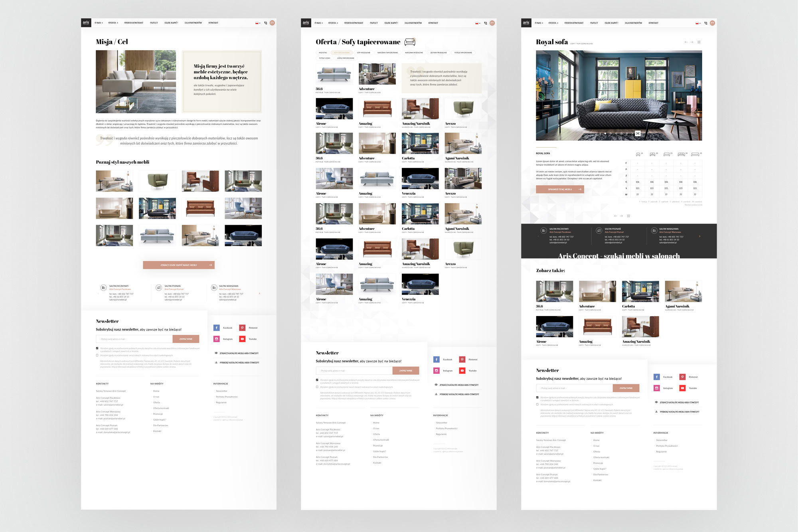
Task: Click the next arrow beside Royal sofa title
Action: 692,42
